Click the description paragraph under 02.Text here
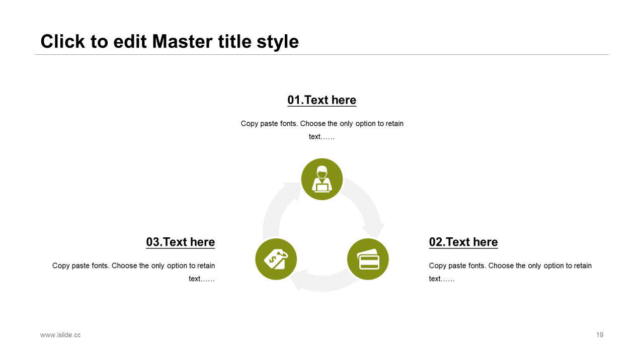Viewport: 644px width, 362px height. coord(510,272)
